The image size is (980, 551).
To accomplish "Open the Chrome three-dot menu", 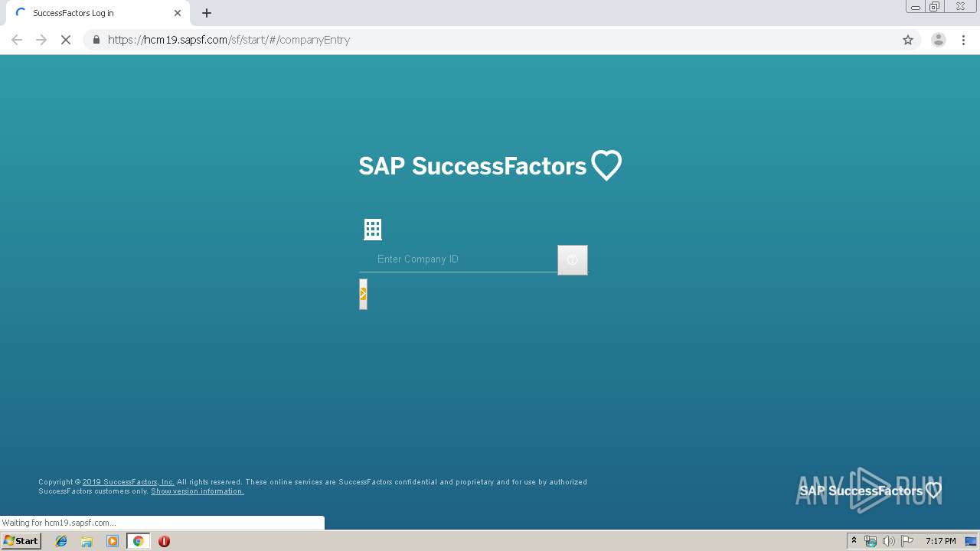I will click(x=964, y=40).
